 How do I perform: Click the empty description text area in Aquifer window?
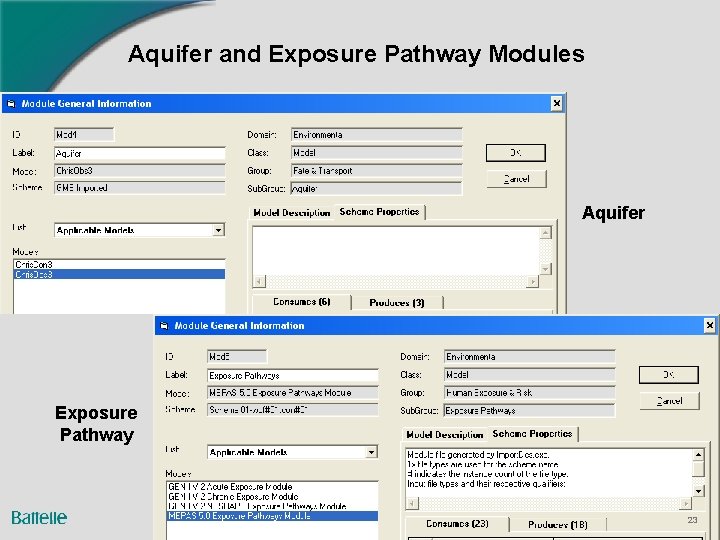pyautogui.click(x=396, y=251)
